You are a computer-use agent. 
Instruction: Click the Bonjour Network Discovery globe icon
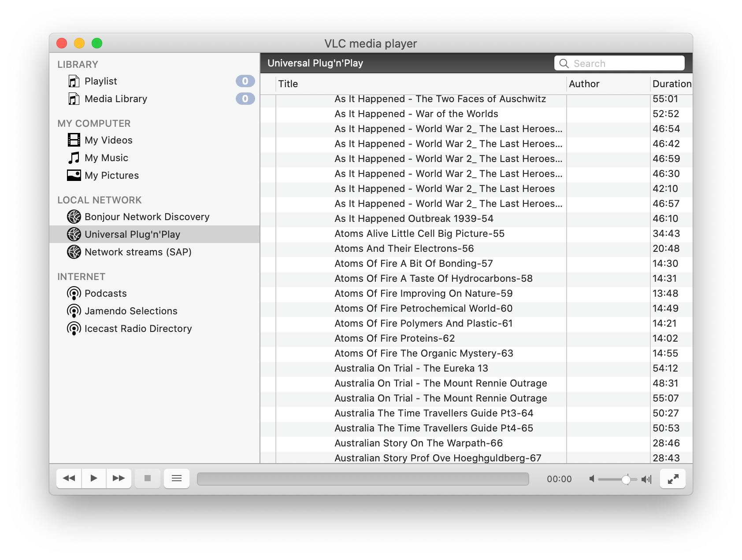(74, 217)
